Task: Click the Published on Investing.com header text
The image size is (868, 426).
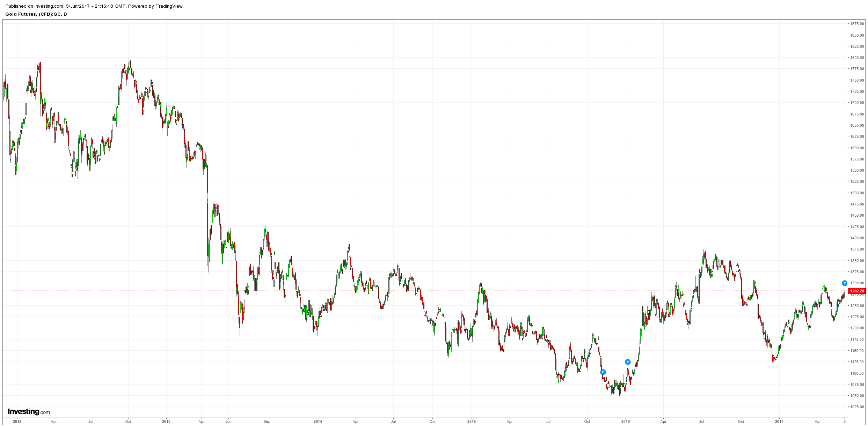Action: pyautogui.click(x=94, y=6)
